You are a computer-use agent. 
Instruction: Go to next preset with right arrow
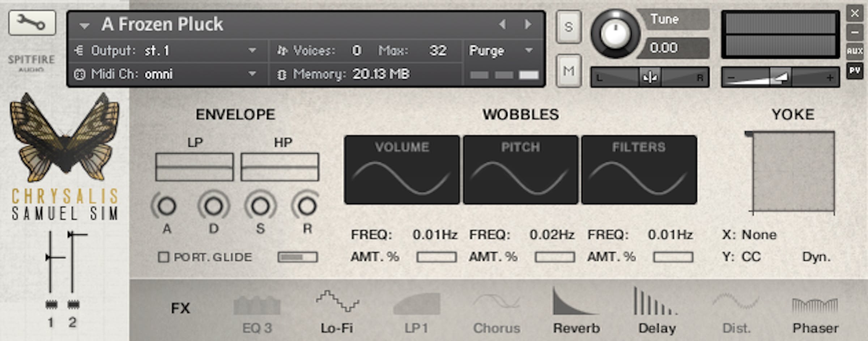528,24
